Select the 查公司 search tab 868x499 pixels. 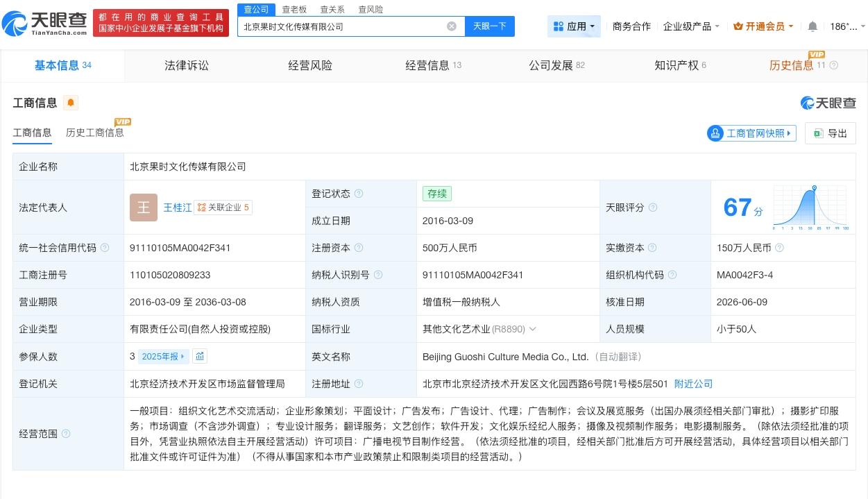pos(256,9)
